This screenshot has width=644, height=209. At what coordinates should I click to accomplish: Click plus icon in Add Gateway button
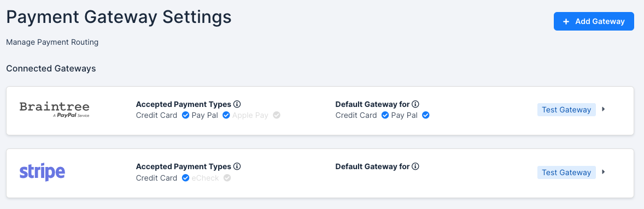(x=566, y=22)
